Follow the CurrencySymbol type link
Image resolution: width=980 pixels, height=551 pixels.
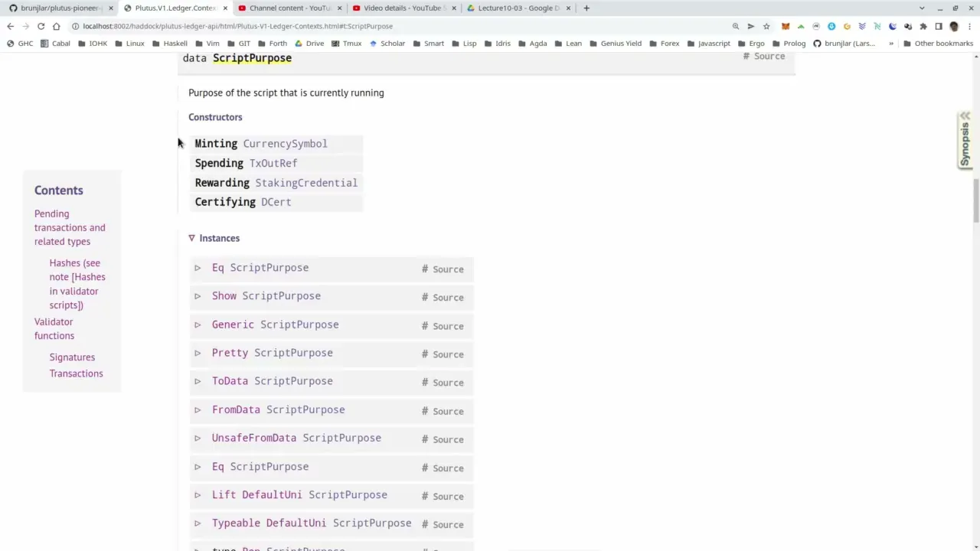coord(285,144)
